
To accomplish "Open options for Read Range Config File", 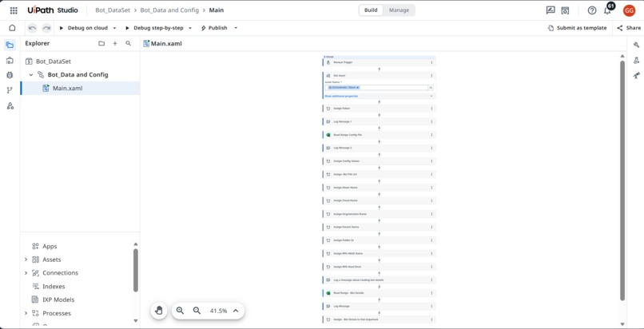I will pyautogui.click(x=431, y=134).
